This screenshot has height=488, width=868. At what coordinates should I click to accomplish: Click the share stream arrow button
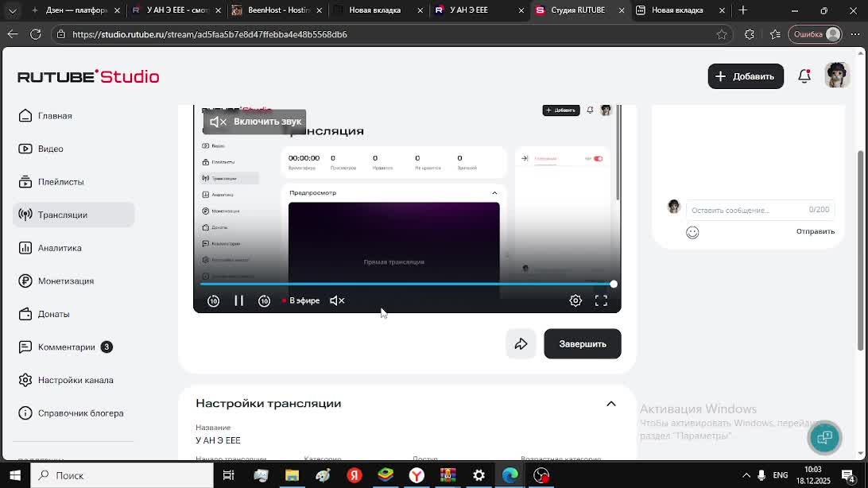point(521,344)
